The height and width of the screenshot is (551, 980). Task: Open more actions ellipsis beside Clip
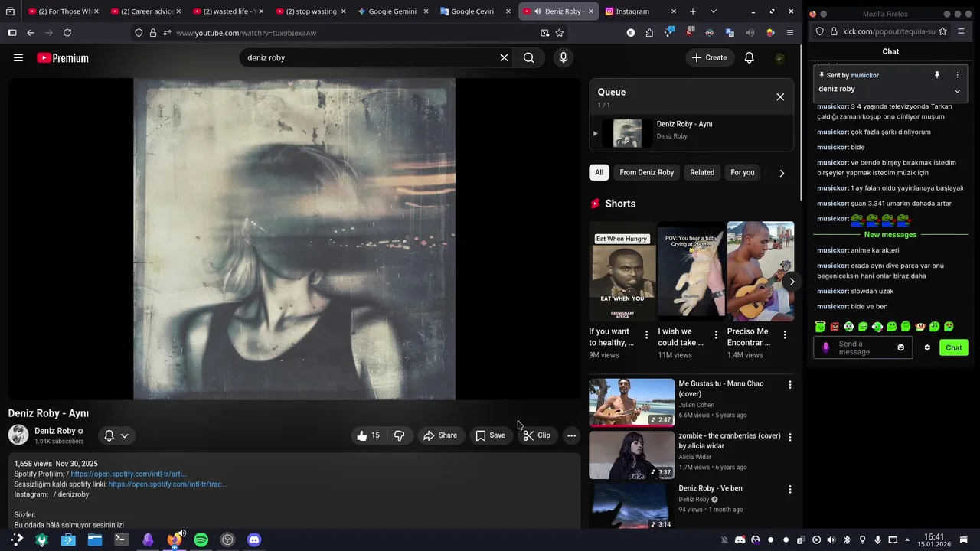pos(571,435)
